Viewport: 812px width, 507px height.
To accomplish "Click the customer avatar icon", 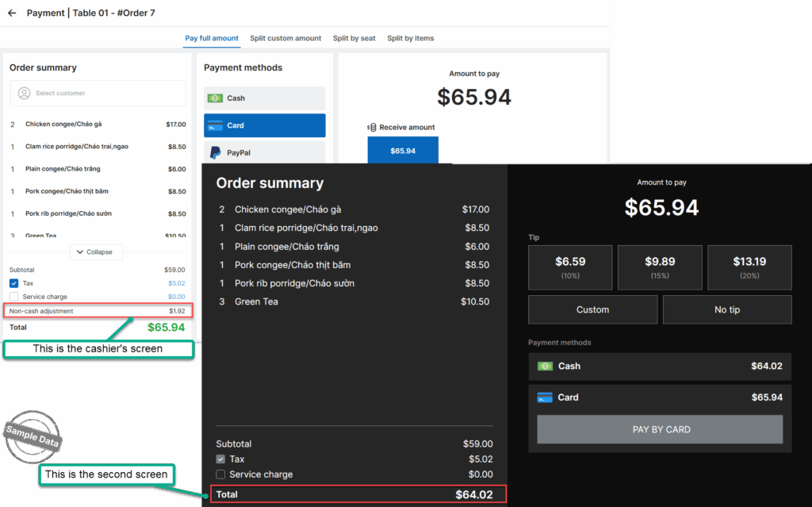I will tap(24, 93).
